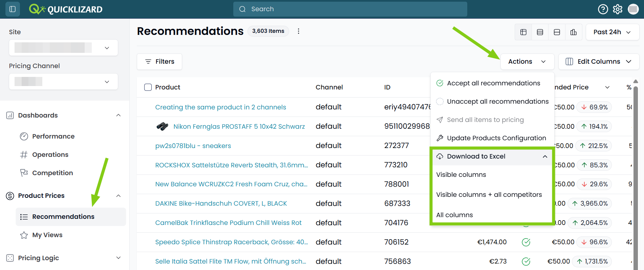Click the 69.9% decrease badge
The height and width of the screenshot is (270, 644).
click(594, 107)
